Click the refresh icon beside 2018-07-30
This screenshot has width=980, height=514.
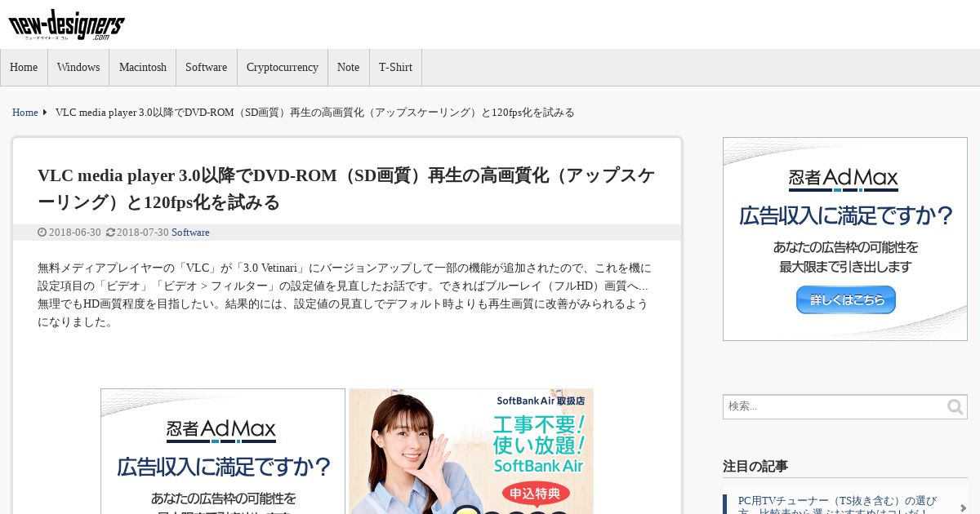coord(110,233)
